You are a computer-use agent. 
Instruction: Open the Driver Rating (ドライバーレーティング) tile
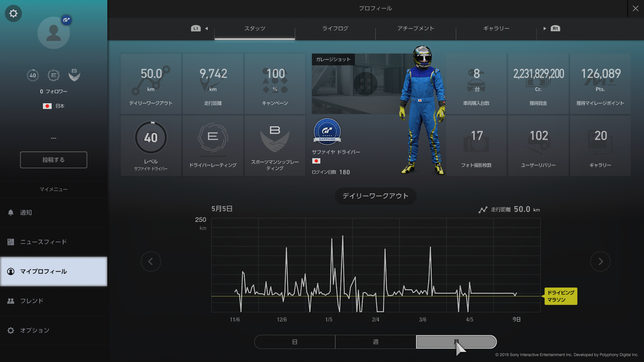(x=213, y=146)
